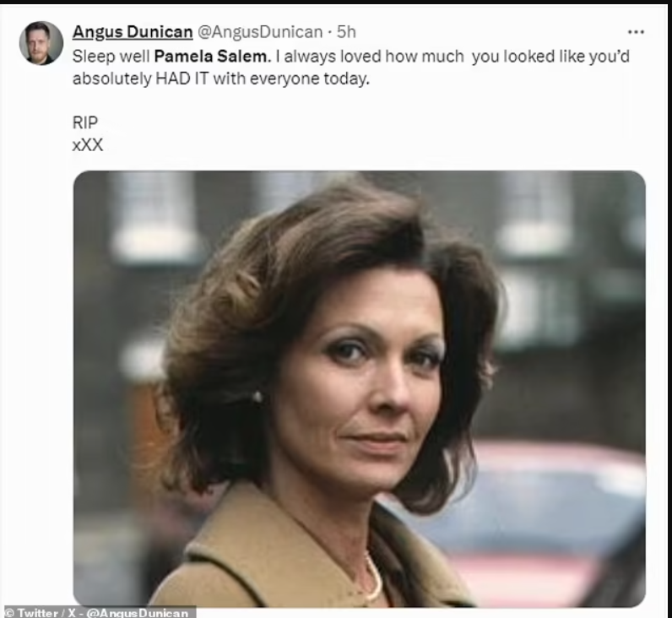Visit the @AngusDunican handle profile
672x618 pixels.
coord(260,32)
